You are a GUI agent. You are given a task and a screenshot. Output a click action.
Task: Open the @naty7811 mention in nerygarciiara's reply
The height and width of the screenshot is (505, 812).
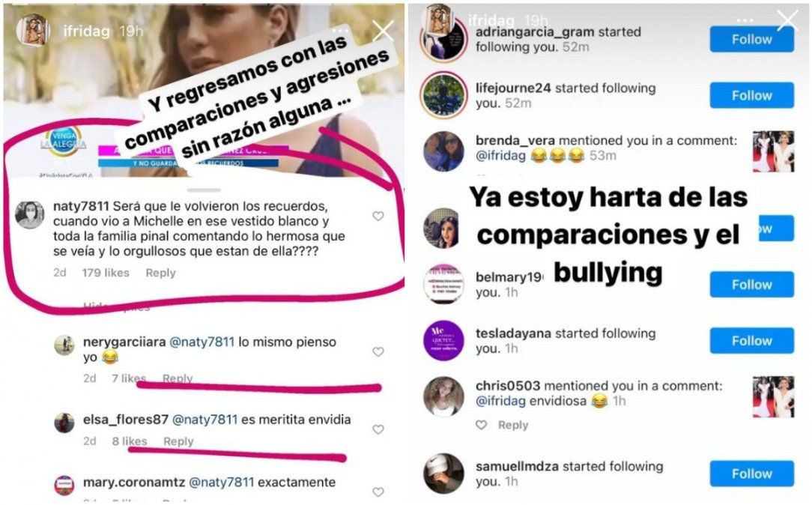(202, 342)
